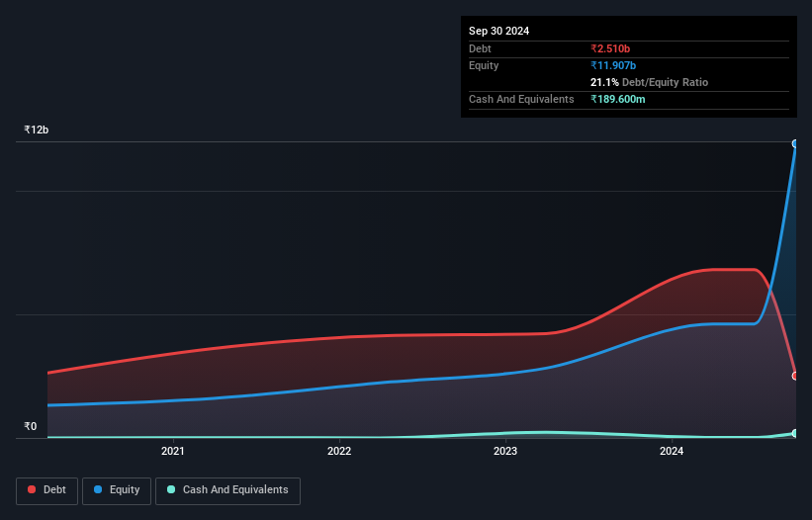Click the 2021 x-axis label

pos(172,451)
